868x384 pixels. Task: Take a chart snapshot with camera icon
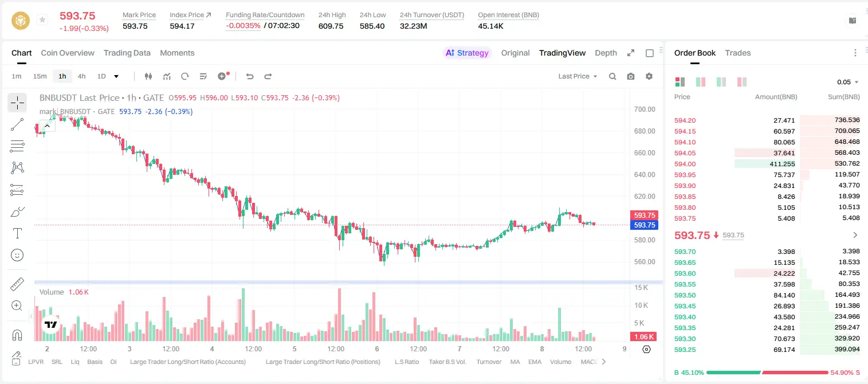coord(631,76)
